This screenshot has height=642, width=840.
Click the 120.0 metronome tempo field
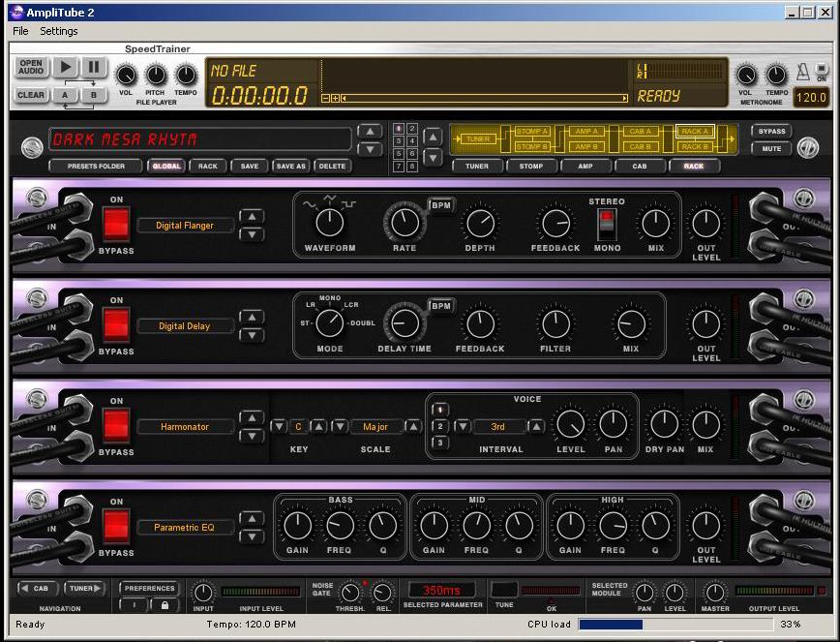pyautogui.click(x=810, y=98)
